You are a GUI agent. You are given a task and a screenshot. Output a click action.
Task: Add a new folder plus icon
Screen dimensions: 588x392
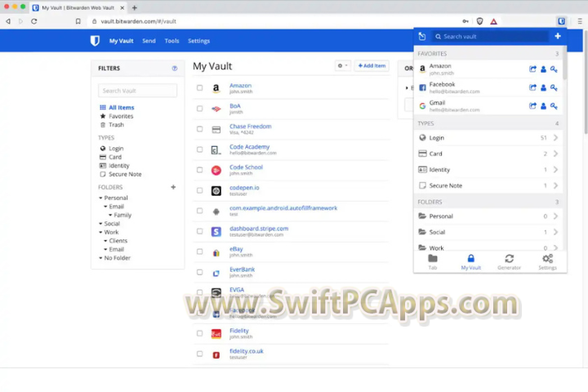tap(173, 187)
